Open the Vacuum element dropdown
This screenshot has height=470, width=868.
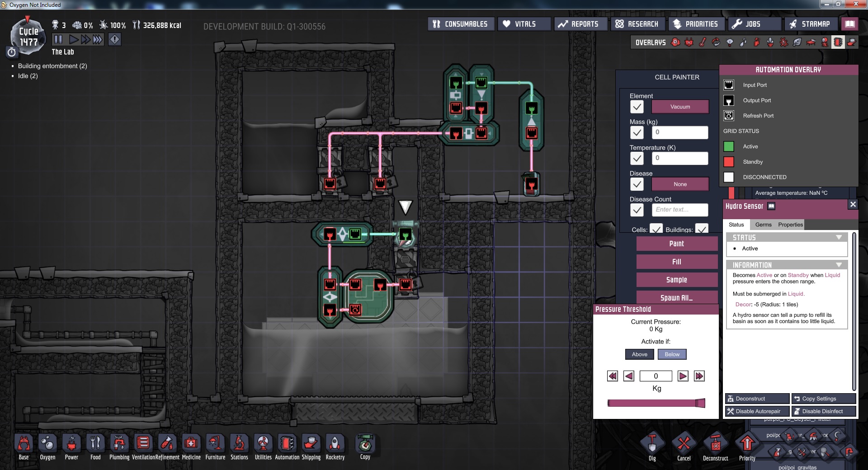[680, 107]
